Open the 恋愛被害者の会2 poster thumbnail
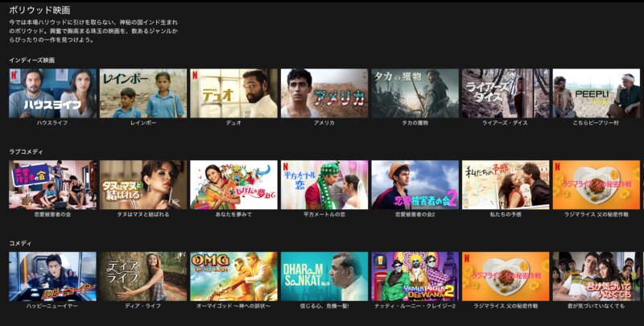Image resolution: width=644 pixels, height=326 pixels. click(415, 185)
